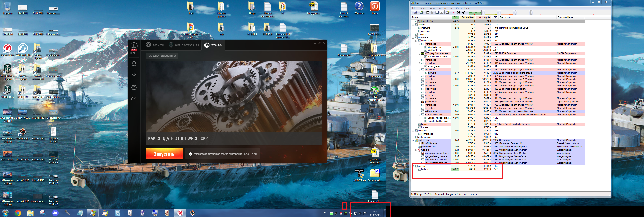Screen dimensions: 644x217
Task: Open Корзина recycle bin desktop icon
Action: point(7,8)
